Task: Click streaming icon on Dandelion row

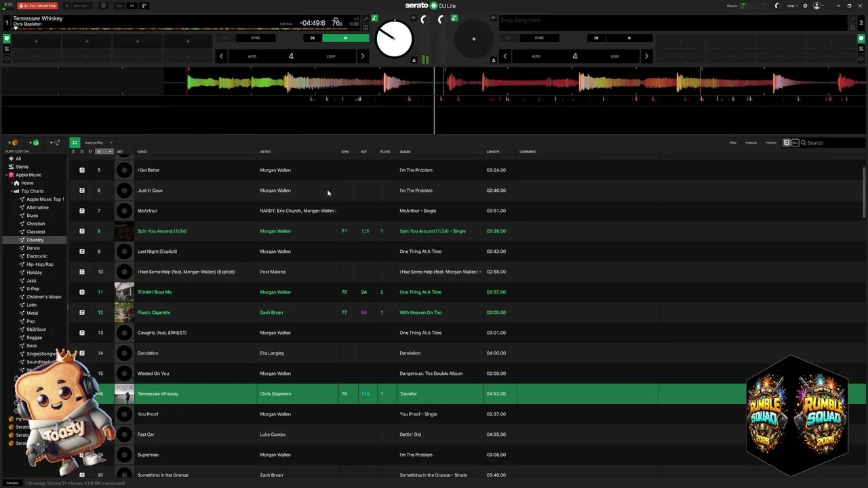Action: pos(82,353)
